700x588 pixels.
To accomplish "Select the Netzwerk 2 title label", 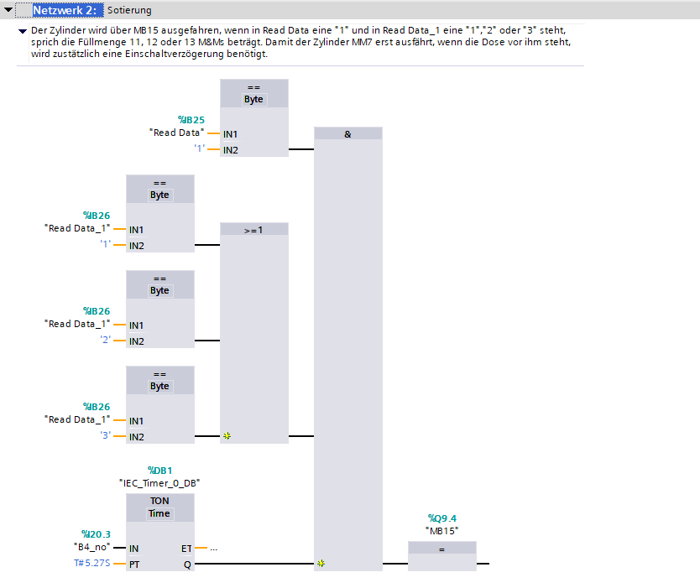I will click(x=66, y=10).
